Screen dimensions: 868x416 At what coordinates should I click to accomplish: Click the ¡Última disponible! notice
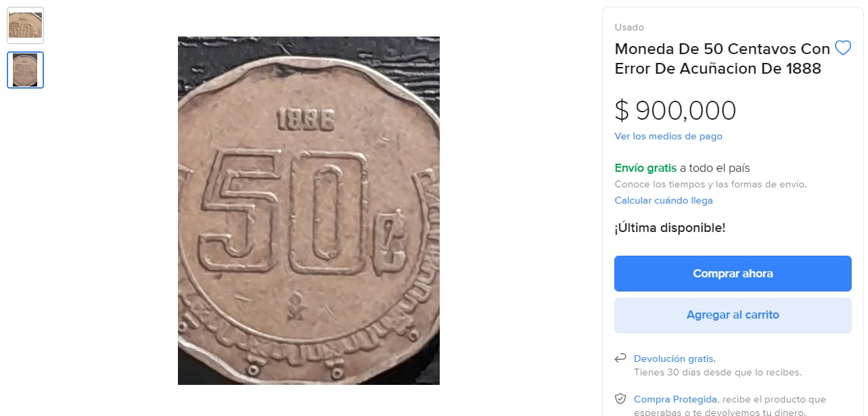coord(670,227)
